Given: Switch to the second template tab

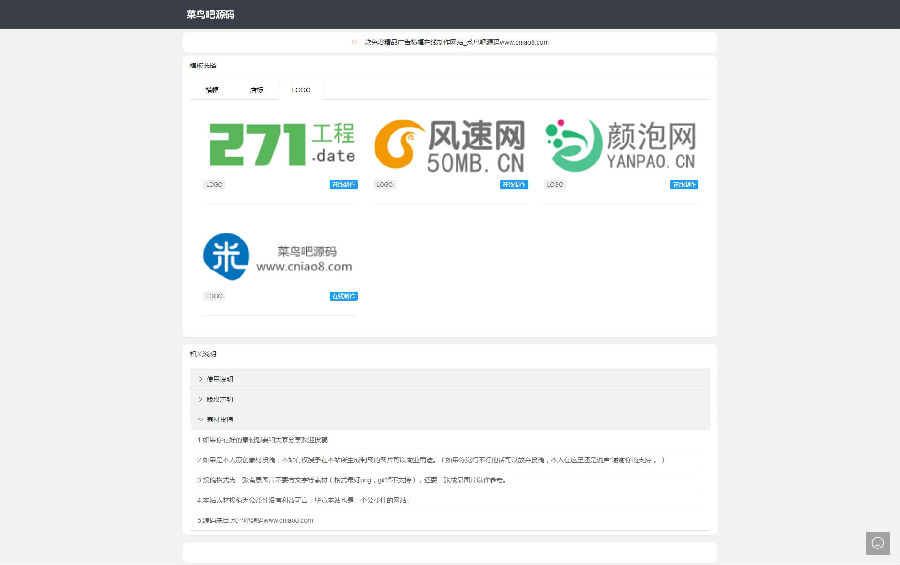Looking at the screenshot, I should click(257, 90).
